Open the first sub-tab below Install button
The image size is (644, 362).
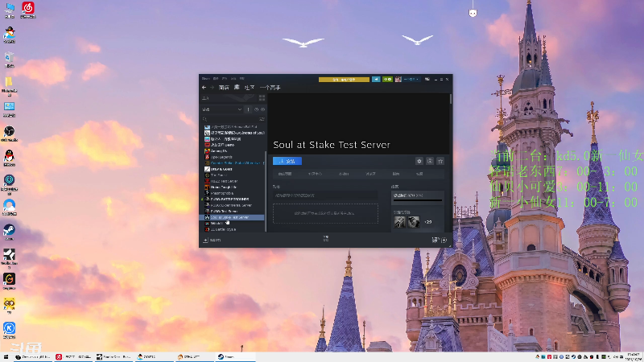(285, 174)
